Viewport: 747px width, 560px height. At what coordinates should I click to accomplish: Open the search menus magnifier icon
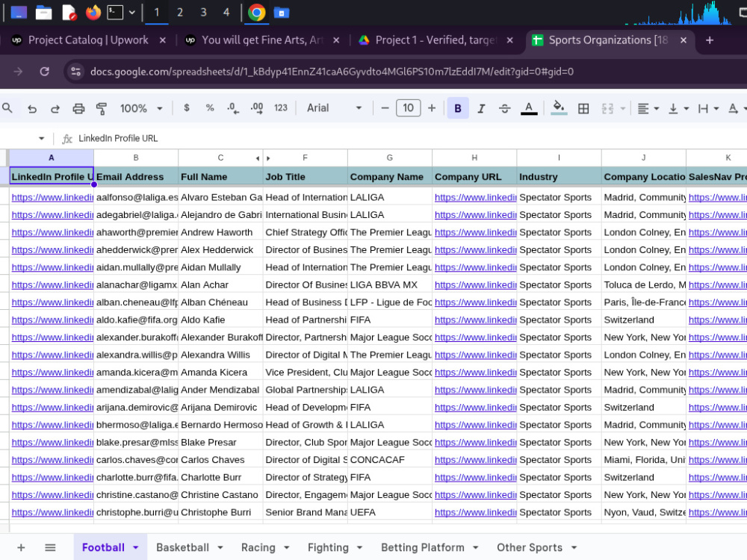click(7, 108)
